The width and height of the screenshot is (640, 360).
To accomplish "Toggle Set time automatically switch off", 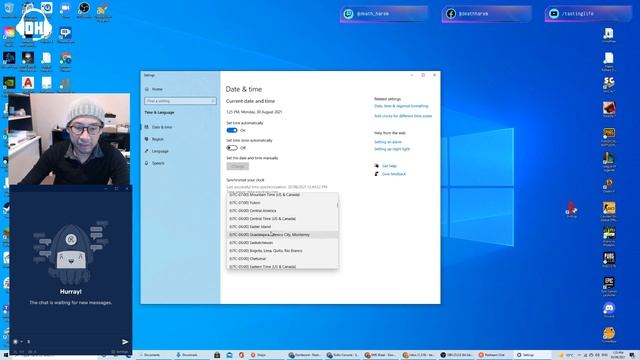I will click(232, 130).
